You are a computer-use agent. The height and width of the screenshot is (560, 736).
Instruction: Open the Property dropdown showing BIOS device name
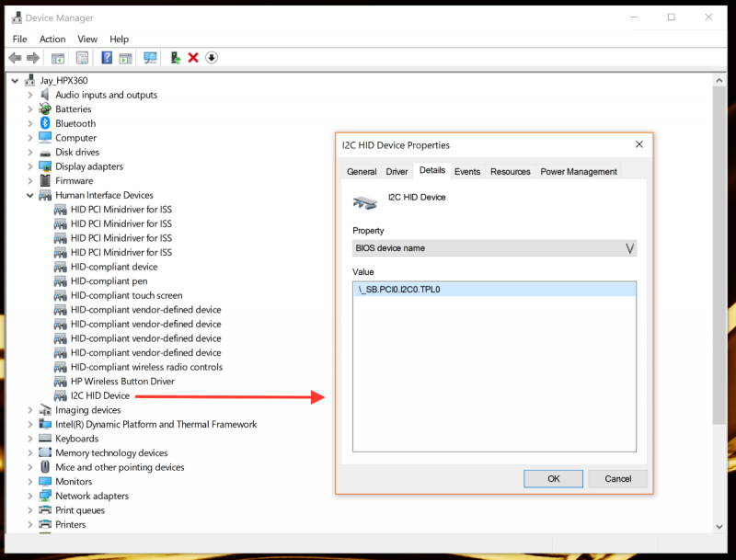(x=494, y=248)
